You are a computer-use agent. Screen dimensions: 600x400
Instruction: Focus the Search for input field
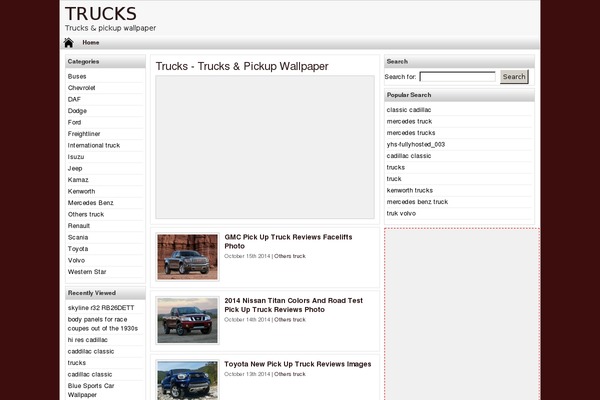(457, 77)
